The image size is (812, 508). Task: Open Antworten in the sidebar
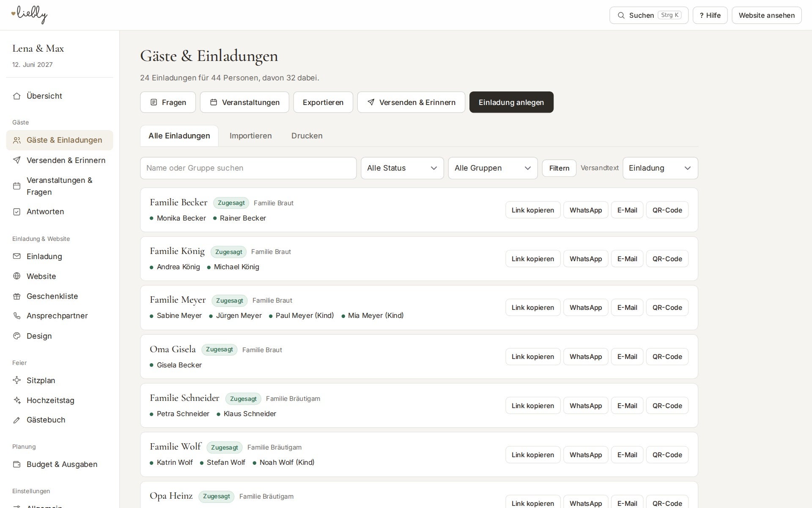[x=60, y=212]
